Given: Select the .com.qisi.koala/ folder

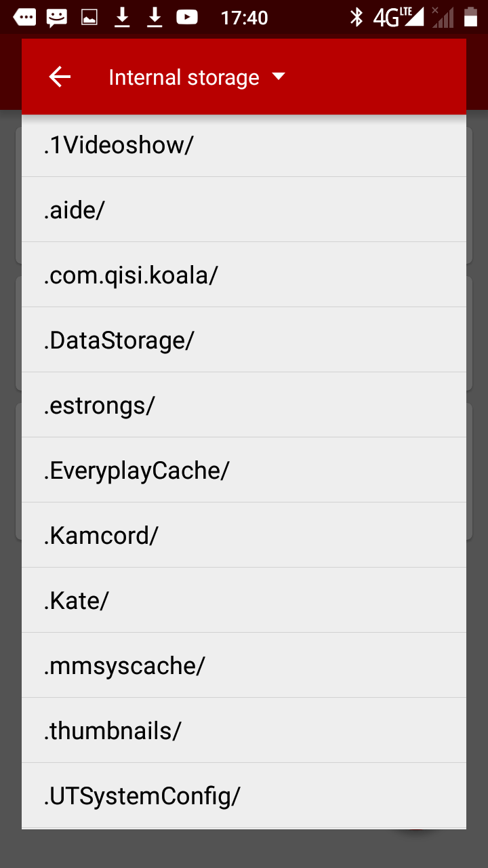Looking at the screenshot, I should [244, 275].
